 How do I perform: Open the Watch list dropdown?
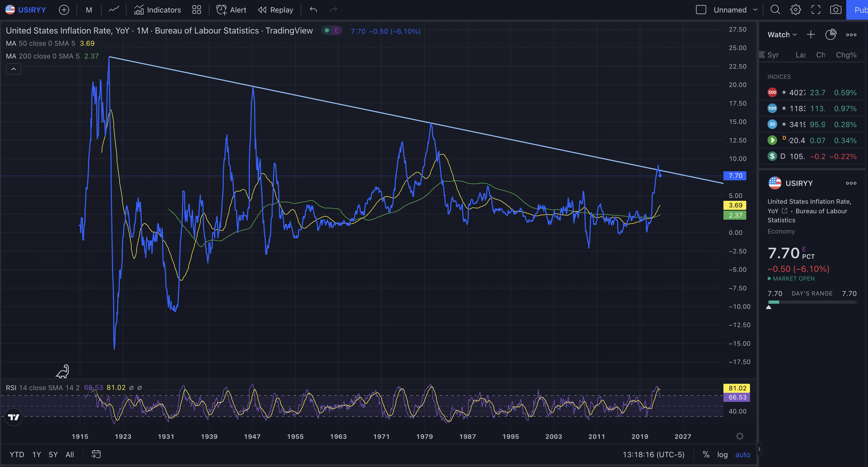pos(782,35)
